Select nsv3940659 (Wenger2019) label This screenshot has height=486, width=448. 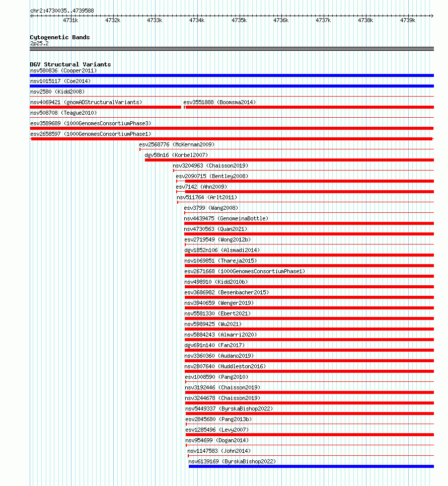(x=219, y=303)
